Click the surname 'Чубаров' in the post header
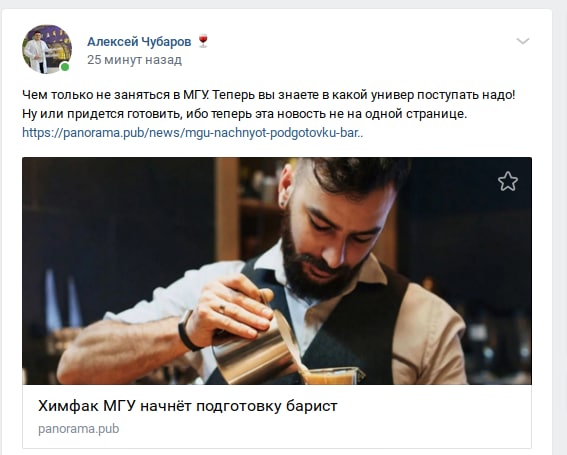Screen dimensions: 567x455 click(x=166, y=42)
